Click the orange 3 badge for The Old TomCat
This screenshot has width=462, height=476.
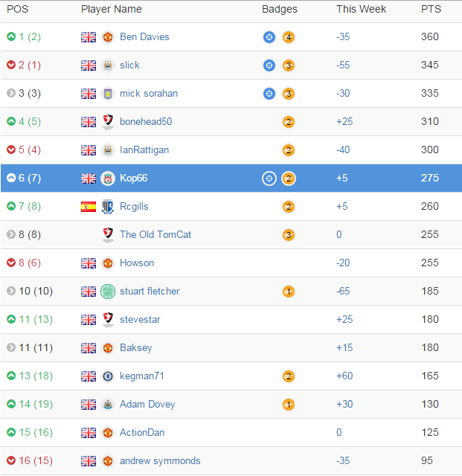click(x=288, y=235)
